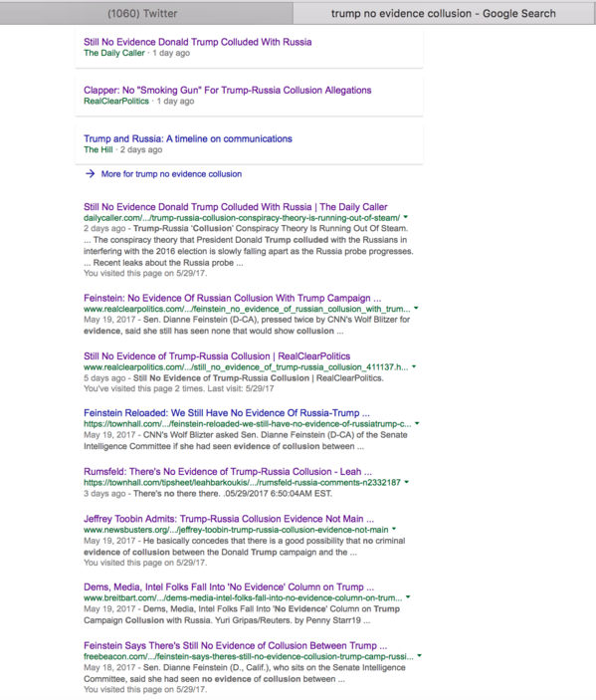This screenshot has height=700, width=596.
Task: Expand dropdown arrow beside rumsfeld-russia-comments URL
Action: (406, 482)
